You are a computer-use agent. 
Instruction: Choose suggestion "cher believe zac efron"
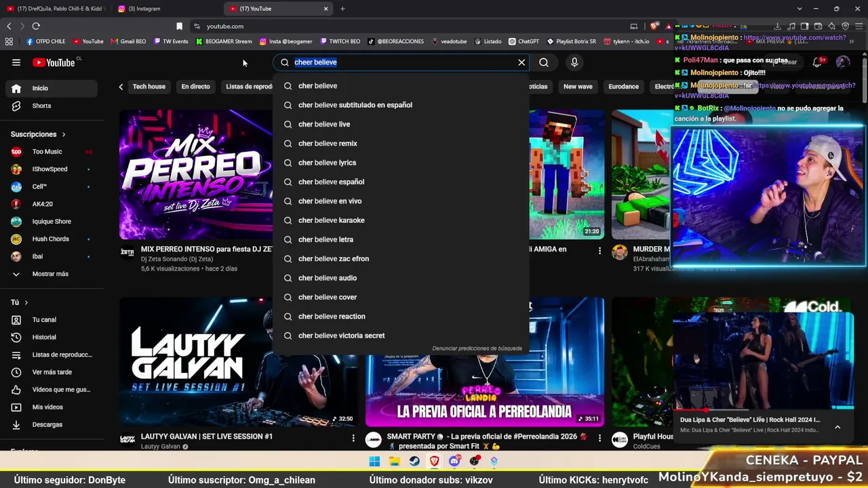pos(401,259)
